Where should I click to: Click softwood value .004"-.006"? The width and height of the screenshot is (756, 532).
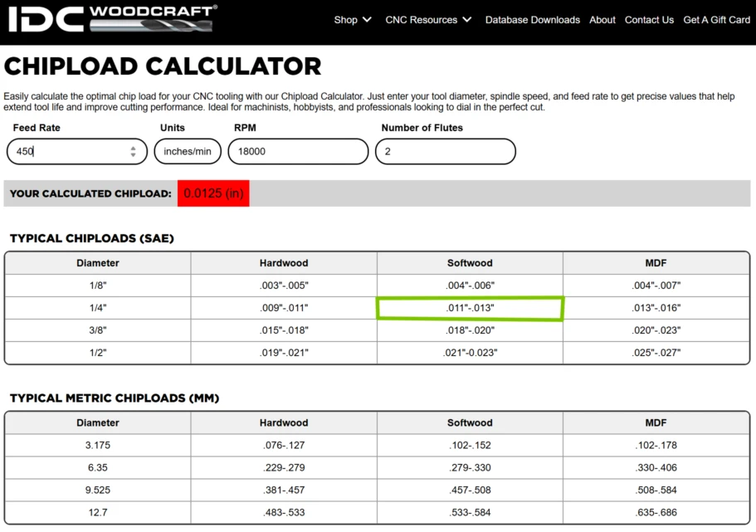tap(470, 286)
